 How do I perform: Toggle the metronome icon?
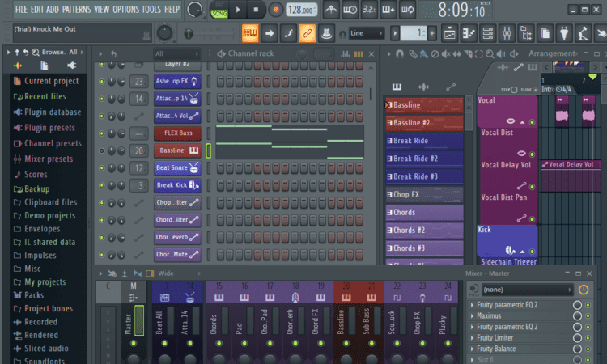point(330,10)
